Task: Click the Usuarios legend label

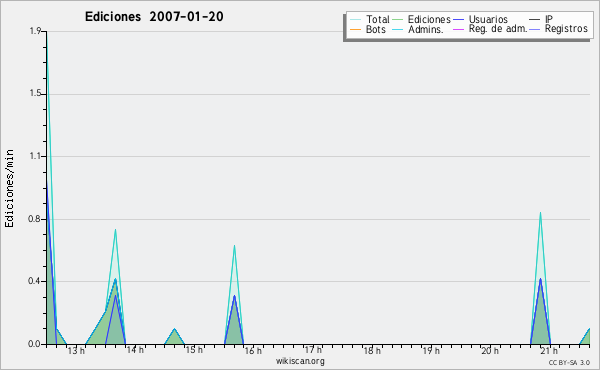Action: [x=488, y=19]
